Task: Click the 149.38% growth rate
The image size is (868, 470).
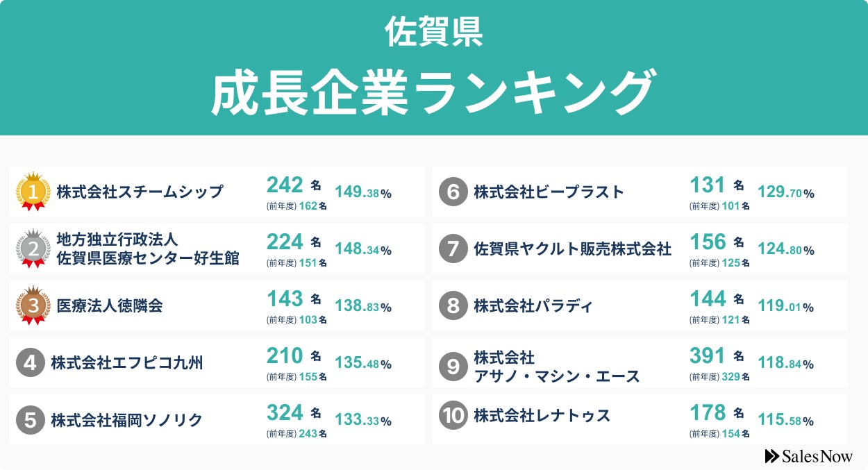Action: tap(363, 192)
